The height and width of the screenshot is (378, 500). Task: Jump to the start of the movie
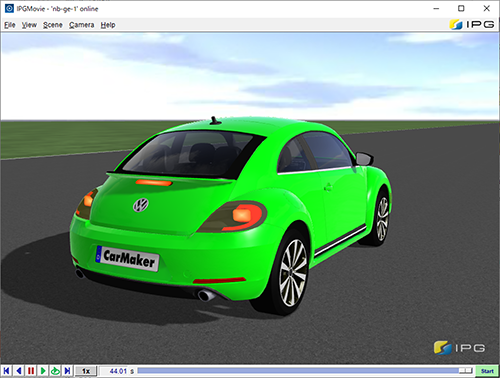click(6, 371)
